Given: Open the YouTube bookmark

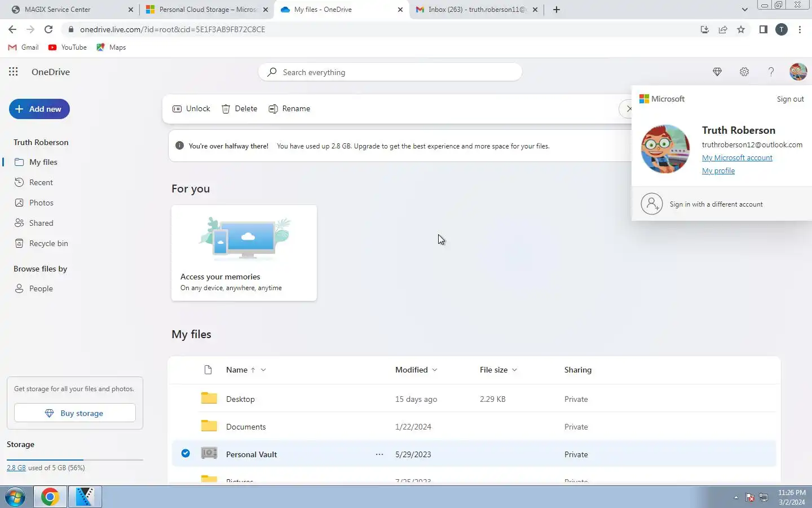Looking at the screenshot, I should pyautogui.click(x=68, y=47).
